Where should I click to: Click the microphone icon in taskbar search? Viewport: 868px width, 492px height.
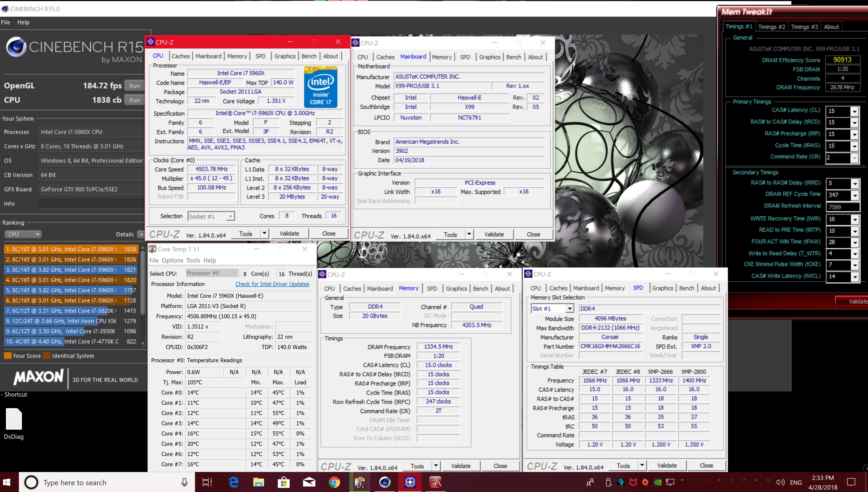coord(184,482)
